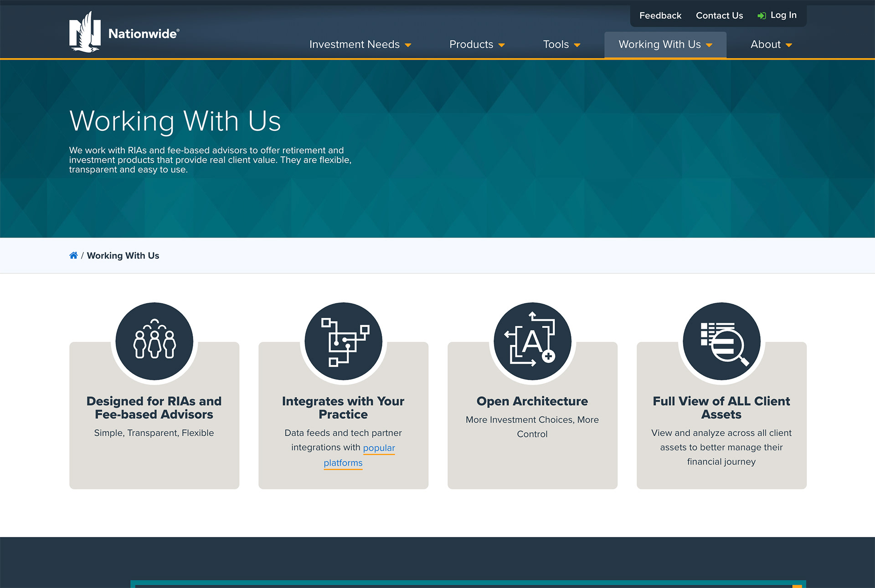Open the Feedback link
Viewport: 875px width, 588px height.
pyautogui.click(x=660, y=15)
